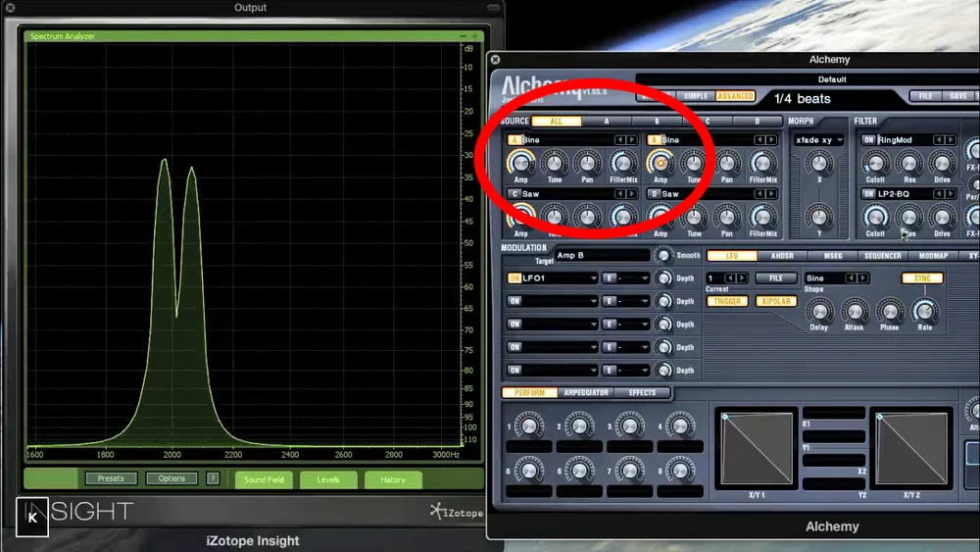Click the FILE button in LFO section

pos(775,278)
